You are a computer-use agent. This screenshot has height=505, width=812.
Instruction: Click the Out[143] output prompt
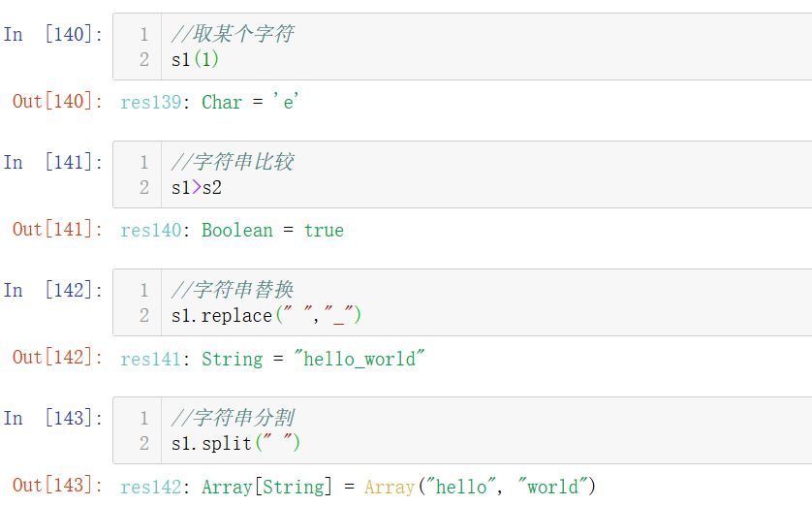click(x=56, y=486)
